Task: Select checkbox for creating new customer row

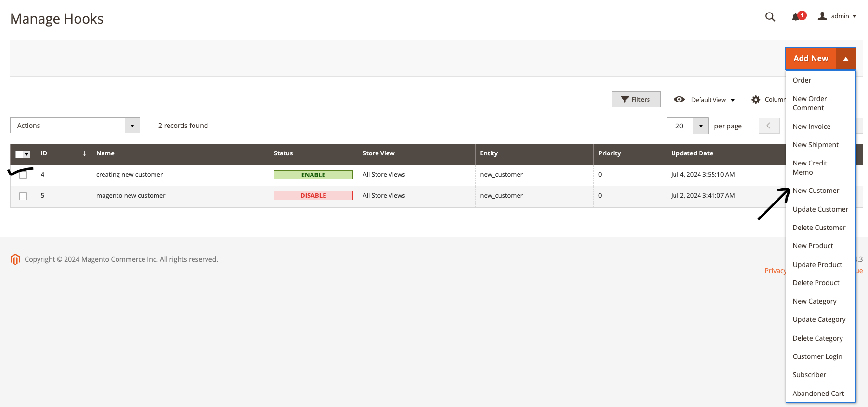Action: 23,175
